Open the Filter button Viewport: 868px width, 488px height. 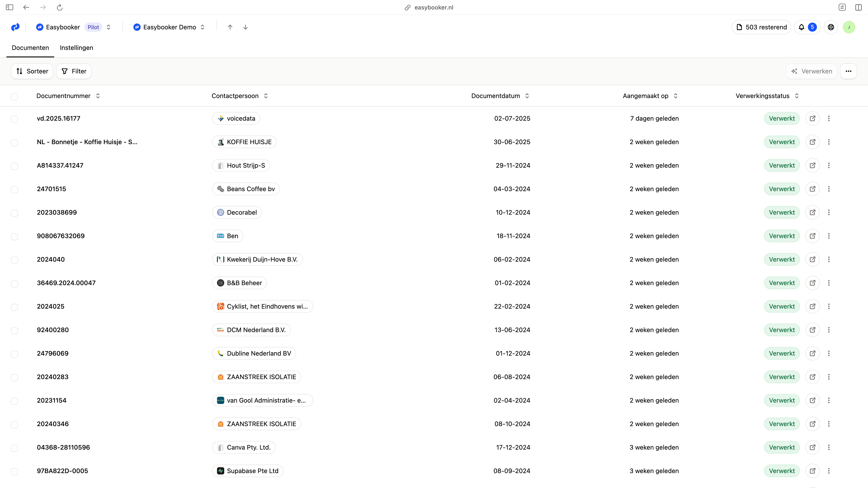[x=74, y=71]
